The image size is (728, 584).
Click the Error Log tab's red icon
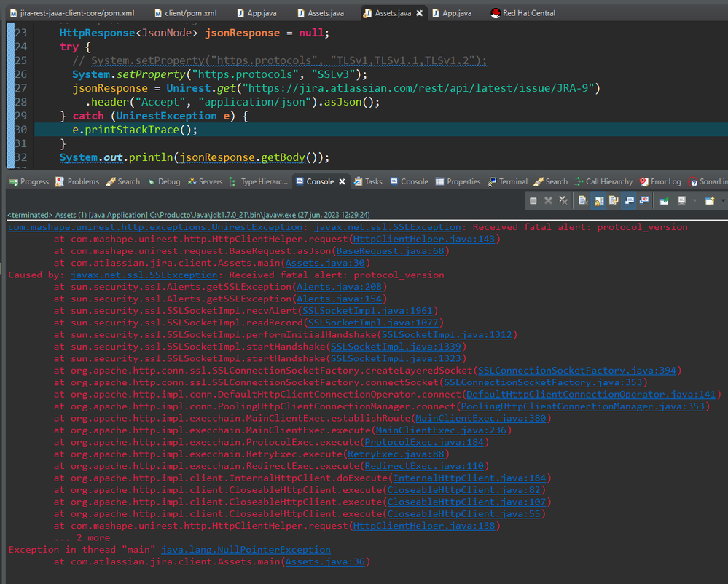coord(643,181)
